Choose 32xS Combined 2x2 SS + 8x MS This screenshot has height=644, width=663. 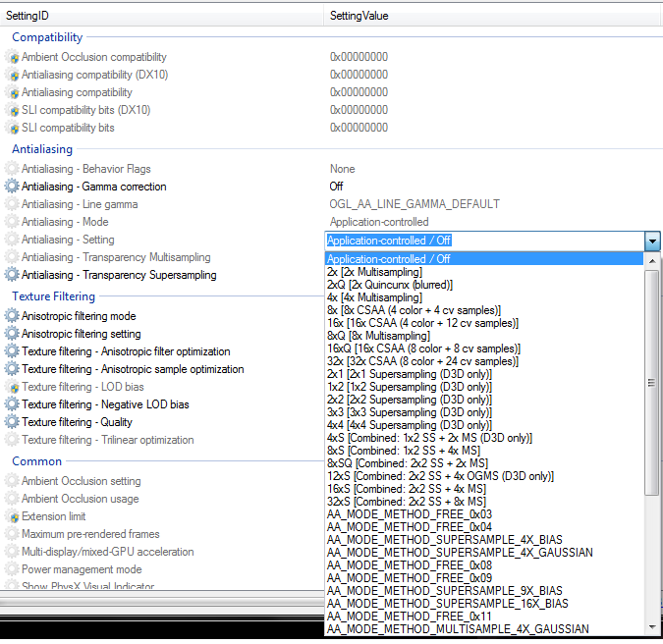(484, 502)
